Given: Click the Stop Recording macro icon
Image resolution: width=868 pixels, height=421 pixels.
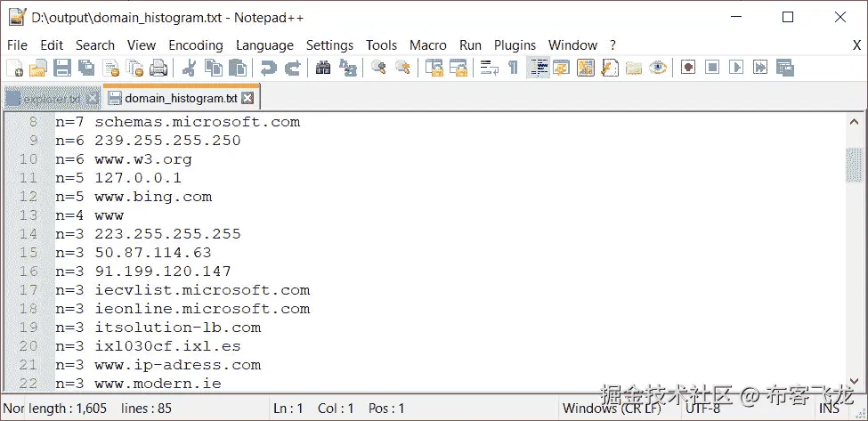Looking at the screenshot, I should coord(712,68).
